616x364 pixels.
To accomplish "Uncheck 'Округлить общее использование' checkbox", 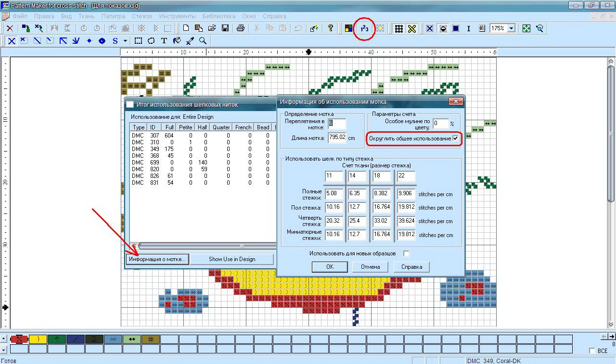I will tap(455, 138).
